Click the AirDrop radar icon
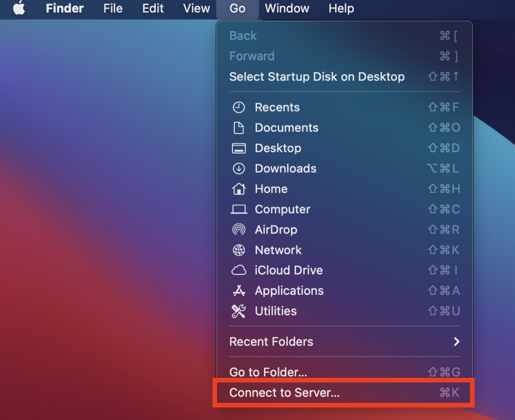515x420 pixels. pyautogui.click(x=239, y=230)
